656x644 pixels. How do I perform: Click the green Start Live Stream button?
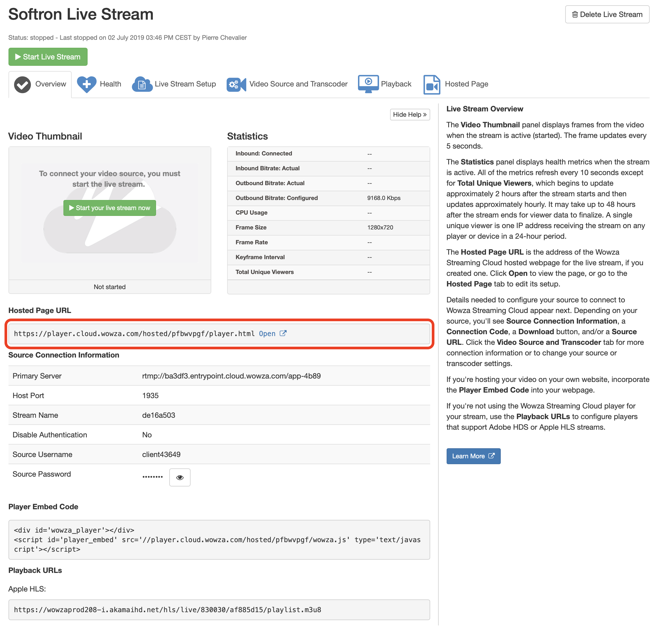point(48,57)
